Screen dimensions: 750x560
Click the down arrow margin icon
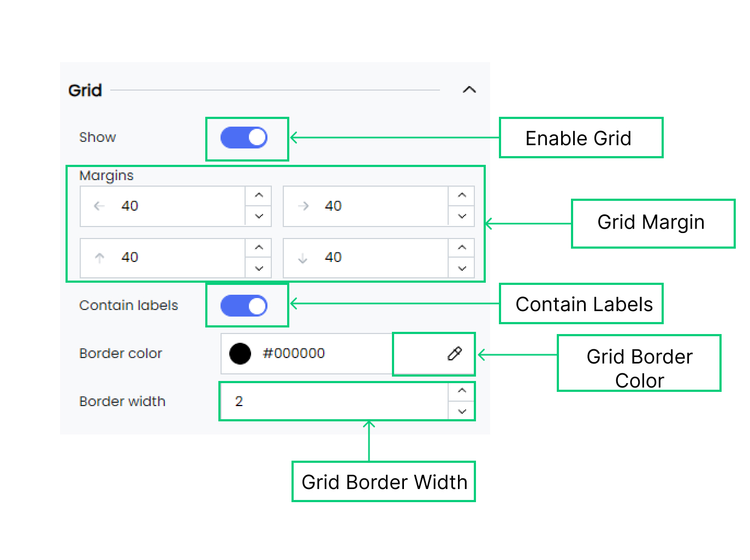click(303, 258)
